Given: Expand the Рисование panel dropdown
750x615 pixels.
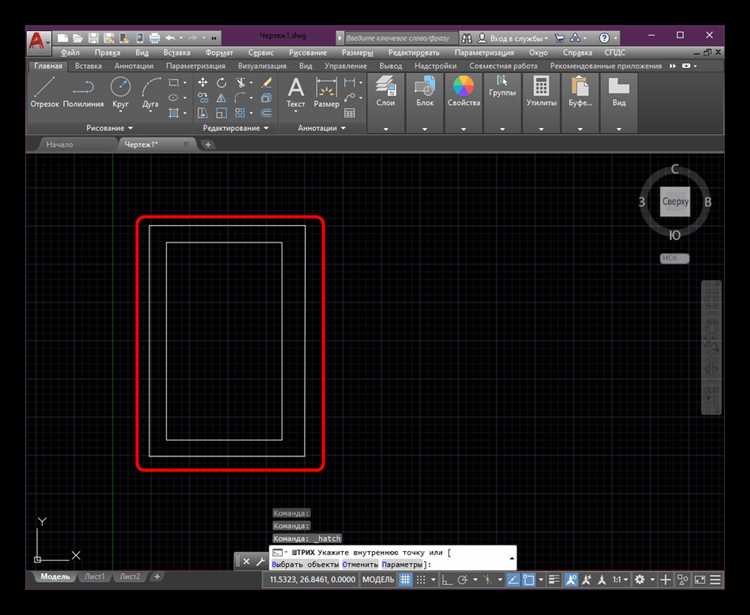Looking at the screenshot, I should 110,128.
